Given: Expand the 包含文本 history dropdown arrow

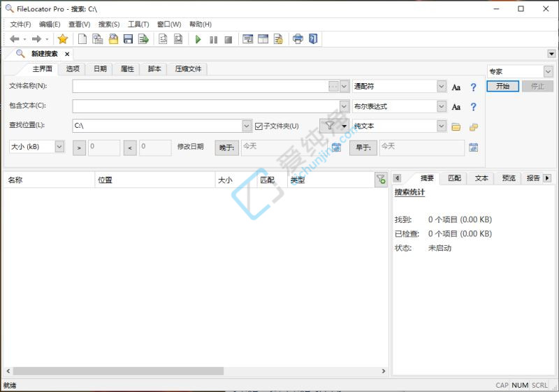Looking at the screenshot, I should pyautogui.click(x=344, y=106).
